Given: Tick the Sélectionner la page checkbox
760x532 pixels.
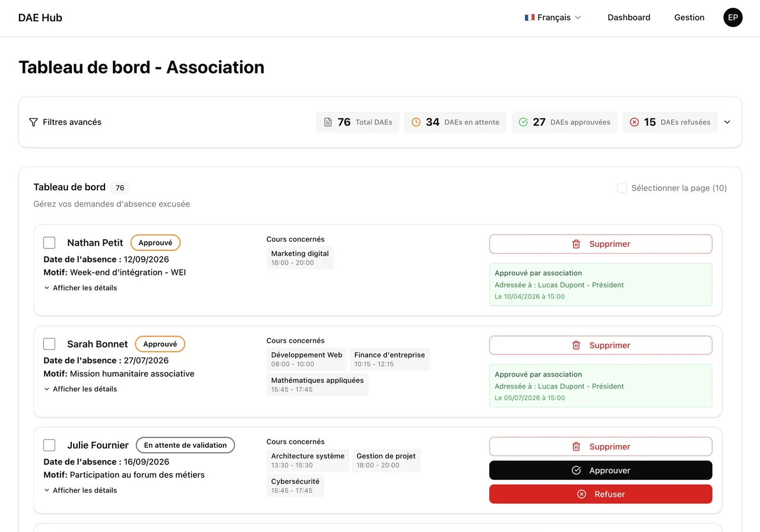Looking at the screenshot, I should (622, 188).
